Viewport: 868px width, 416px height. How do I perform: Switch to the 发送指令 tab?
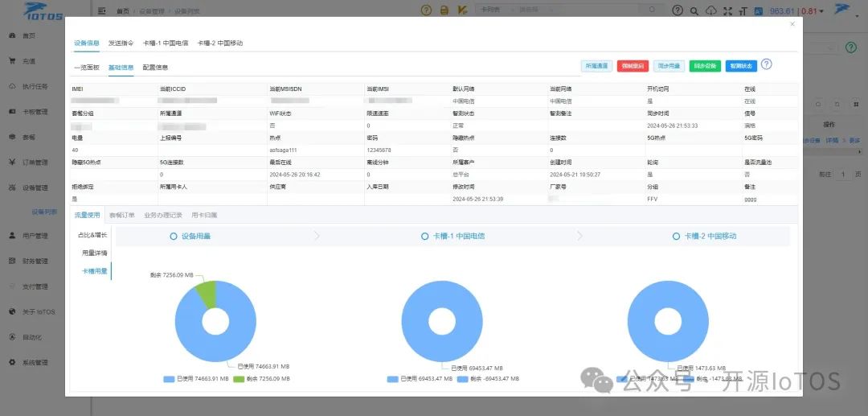(121, 43)
